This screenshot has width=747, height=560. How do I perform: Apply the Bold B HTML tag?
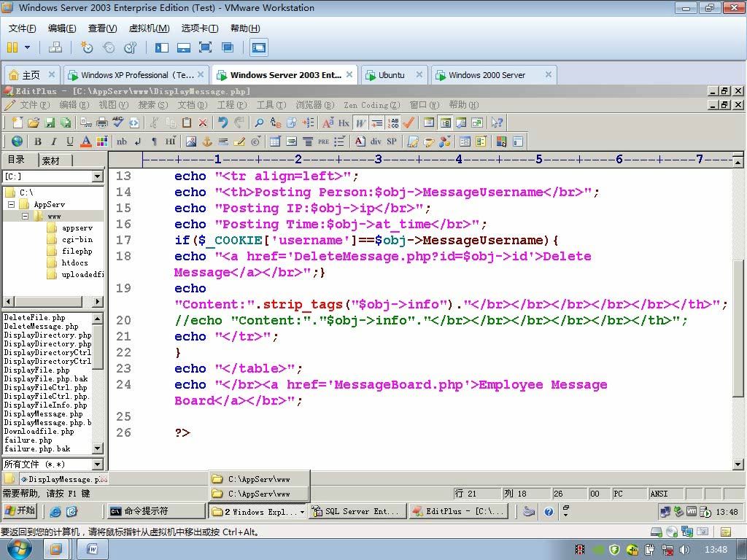(x=38, y=141)
